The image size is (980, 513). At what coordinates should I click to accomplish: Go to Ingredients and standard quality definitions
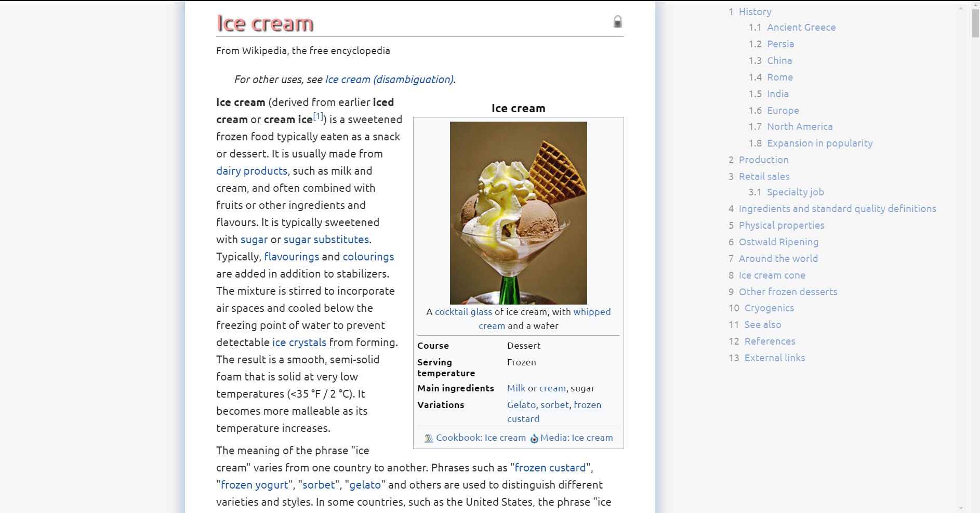837,209
